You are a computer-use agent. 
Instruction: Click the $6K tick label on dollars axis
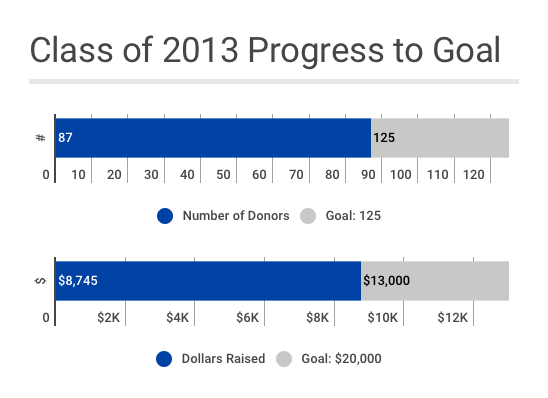tap(247, 318)
